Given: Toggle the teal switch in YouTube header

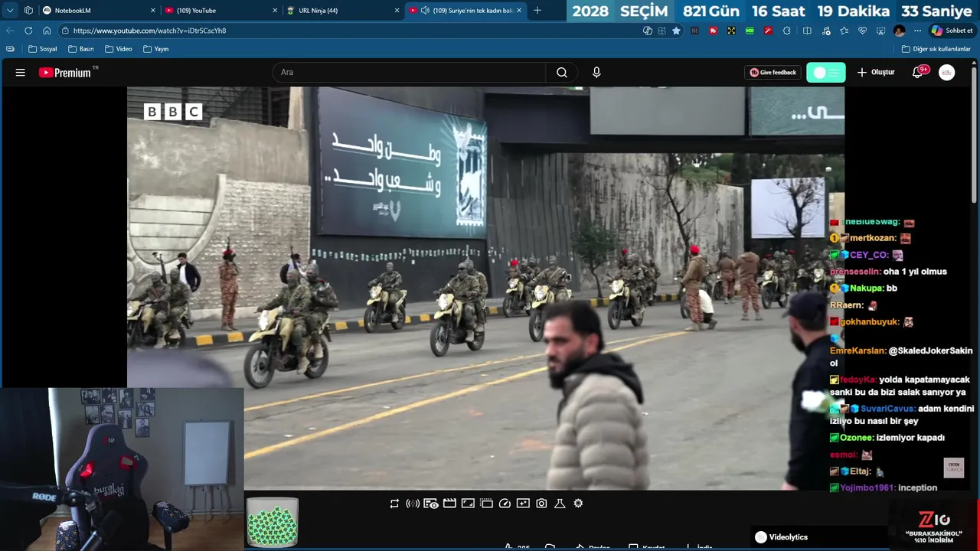Looking at the screenshot, I should [x=826, y=73].
